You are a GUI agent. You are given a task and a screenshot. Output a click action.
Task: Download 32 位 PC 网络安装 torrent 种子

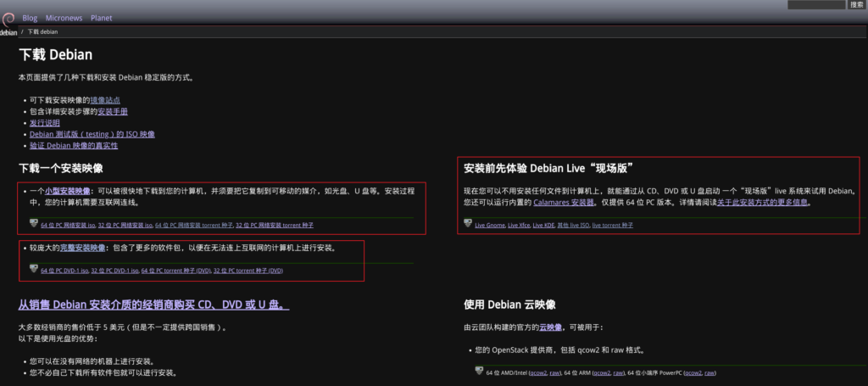(275, 226)
